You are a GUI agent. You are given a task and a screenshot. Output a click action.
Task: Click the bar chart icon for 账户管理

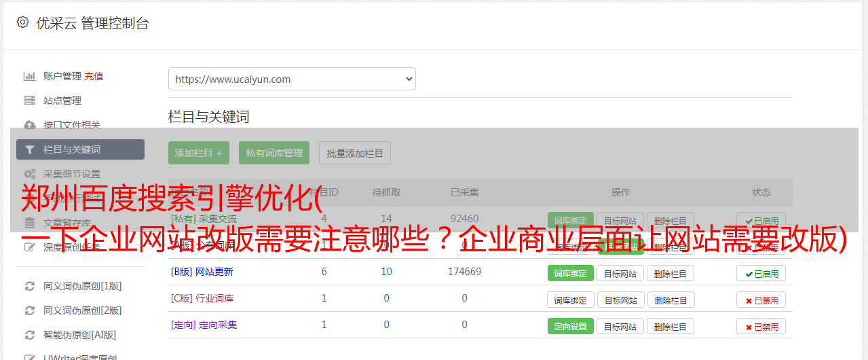pos(29,76)
